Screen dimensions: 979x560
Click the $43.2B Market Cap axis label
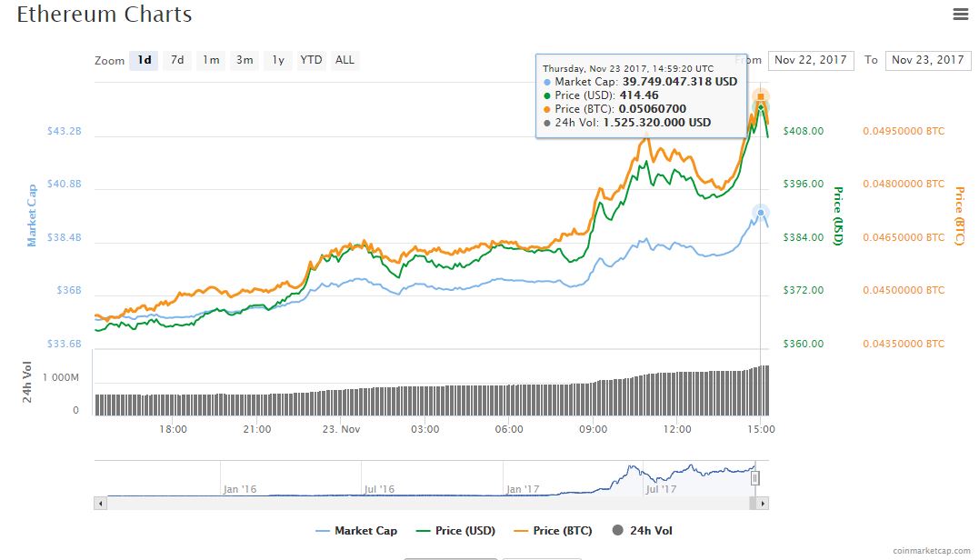click(65, 131)
